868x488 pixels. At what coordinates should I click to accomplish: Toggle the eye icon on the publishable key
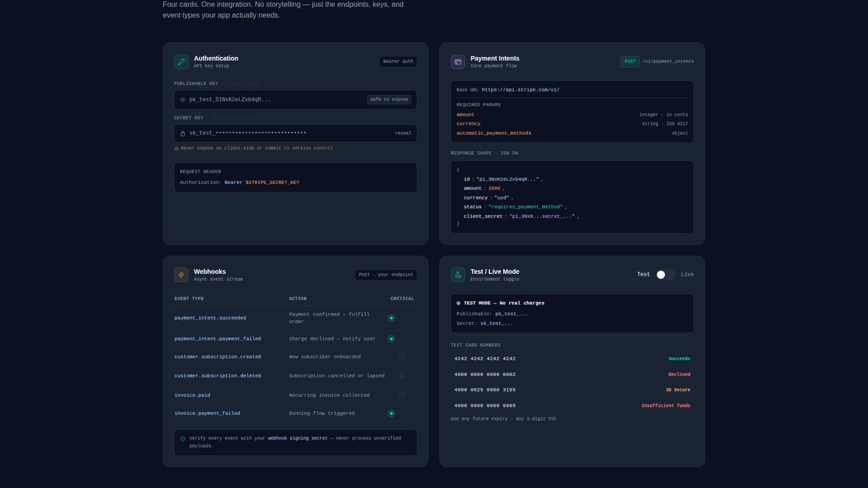click(183, 99)
